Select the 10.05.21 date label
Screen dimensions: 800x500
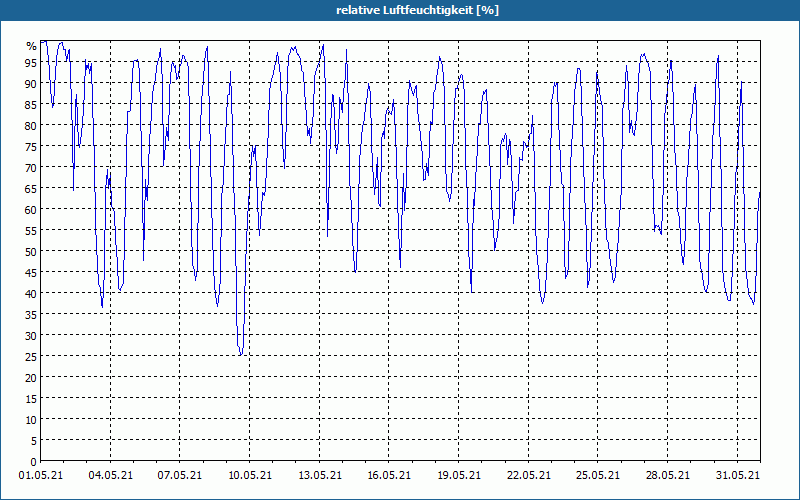point(249,475)
